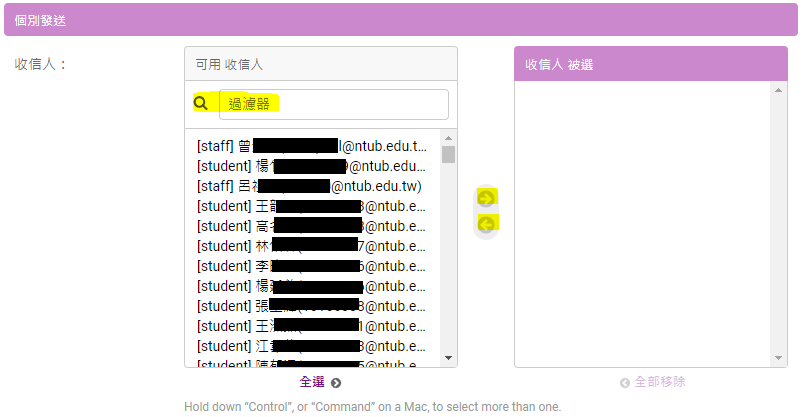
Task: Click selected recipients scrollbar down arrow
Action: [x=778, y=358]
